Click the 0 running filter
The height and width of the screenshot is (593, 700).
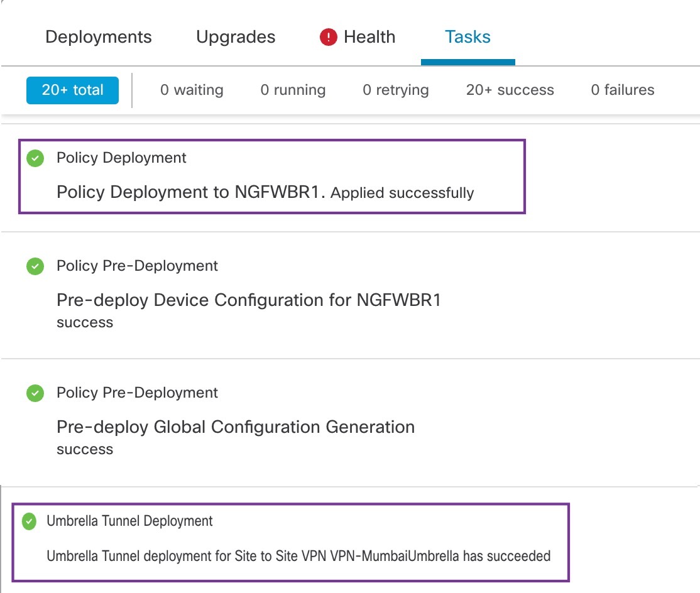click(293, 90)
